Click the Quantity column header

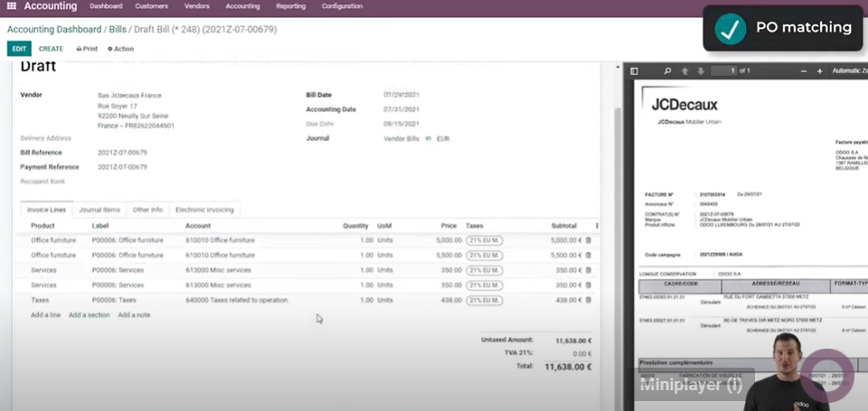pyautogui.click(x=355, y=226)
